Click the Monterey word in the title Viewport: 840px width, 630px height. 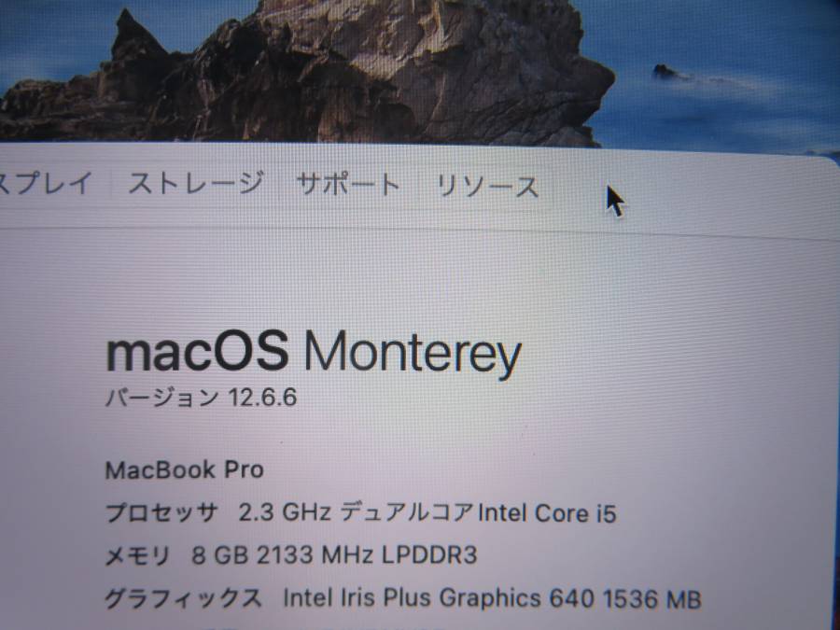coord(413,355)
